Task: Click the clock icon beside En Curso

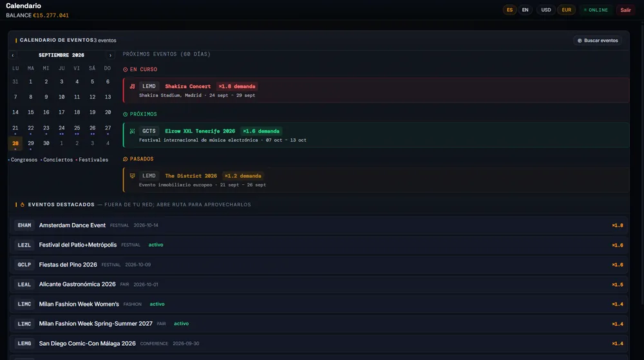Action: coord(126,70)
